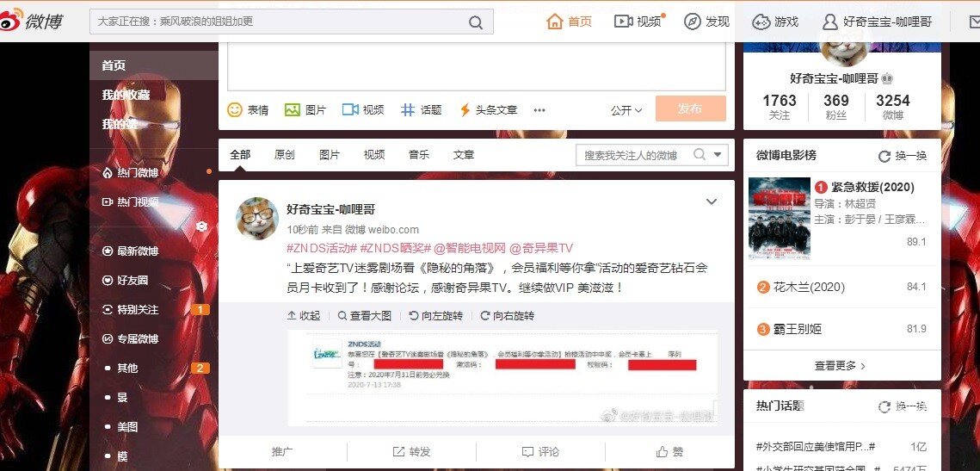Open the post options chevron
Screen dimensions: 980x471
712,201
